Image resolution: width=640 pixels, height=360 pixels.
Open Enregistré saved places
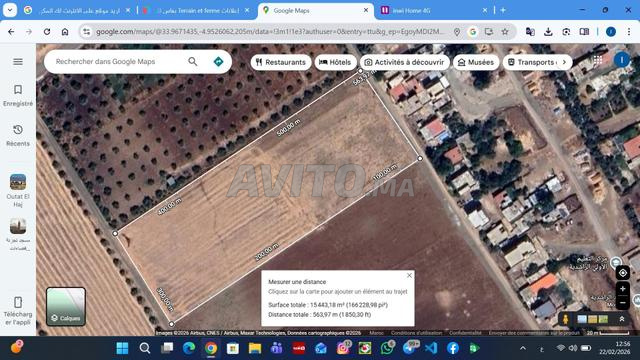[x=18, y=96]
